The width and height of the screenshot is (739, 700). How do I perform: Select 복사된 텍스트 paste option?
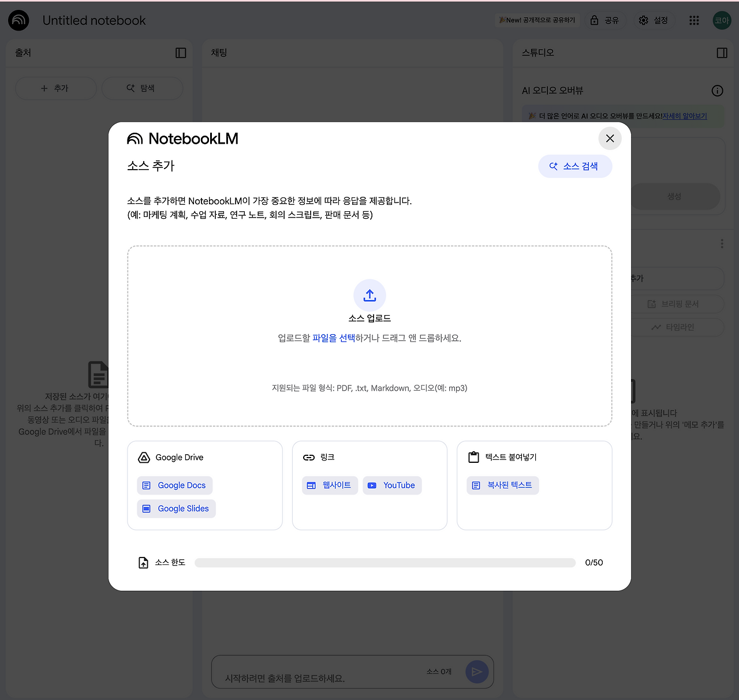click(x=503, y=485)
